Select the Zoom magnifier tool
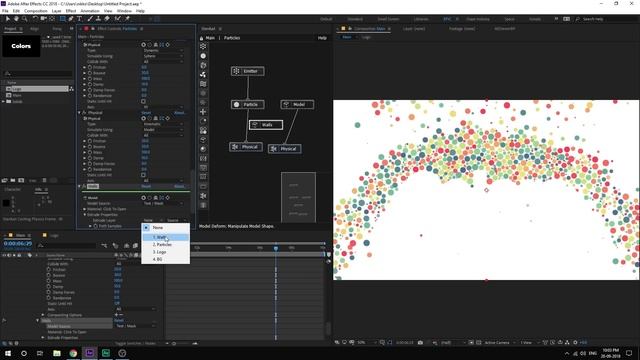This screenshot has height=360, width=640. click(x=24, y=19)
